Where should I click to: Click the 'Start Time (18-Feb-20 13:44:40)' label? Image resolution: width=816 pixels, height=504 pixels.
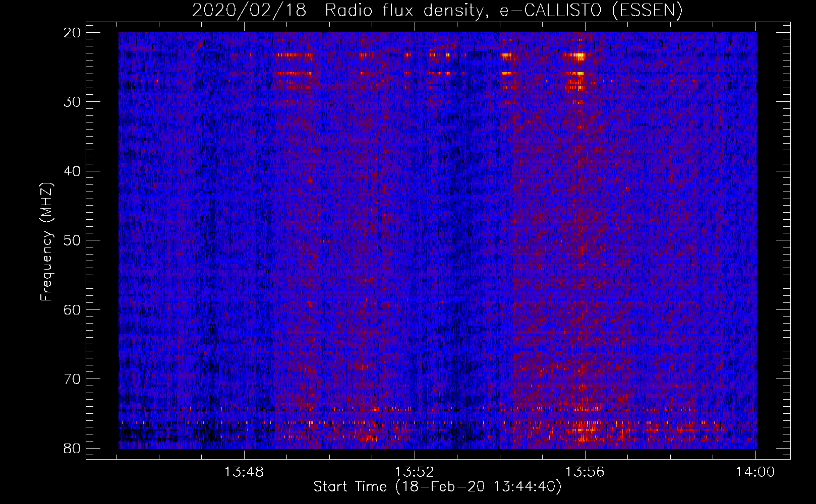pos(437,487)
